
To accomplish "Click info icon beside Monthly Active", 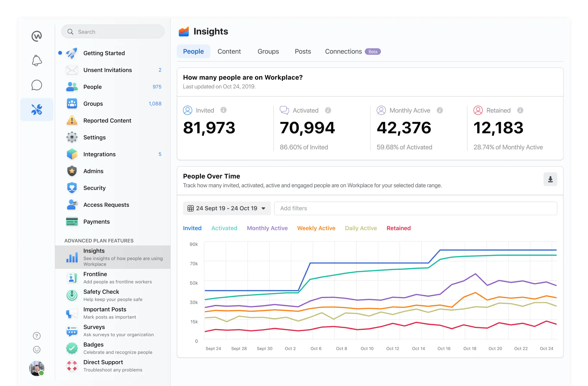I will (440, 110).
